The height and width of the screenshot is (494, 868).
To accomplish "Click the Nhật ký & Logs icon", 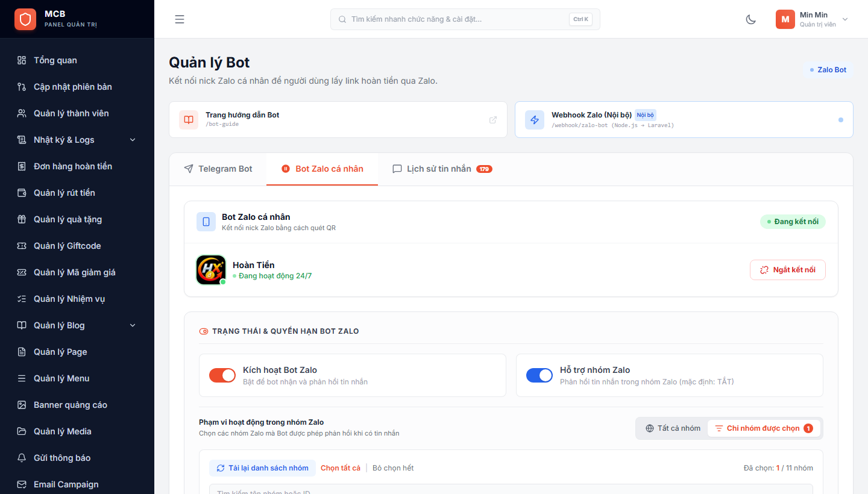I will tap(22, 140).
